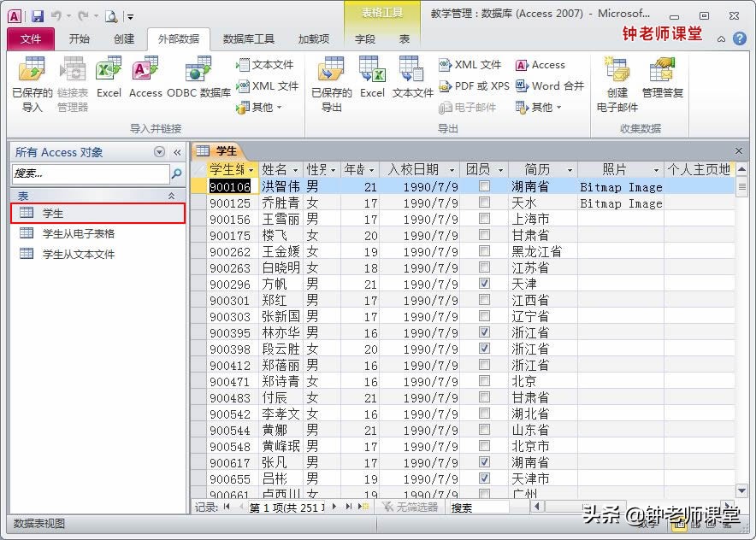This screenshot has width=756, height=540.
Task: Toggle 团员 status for 张凡
Action: click(484, 461)
